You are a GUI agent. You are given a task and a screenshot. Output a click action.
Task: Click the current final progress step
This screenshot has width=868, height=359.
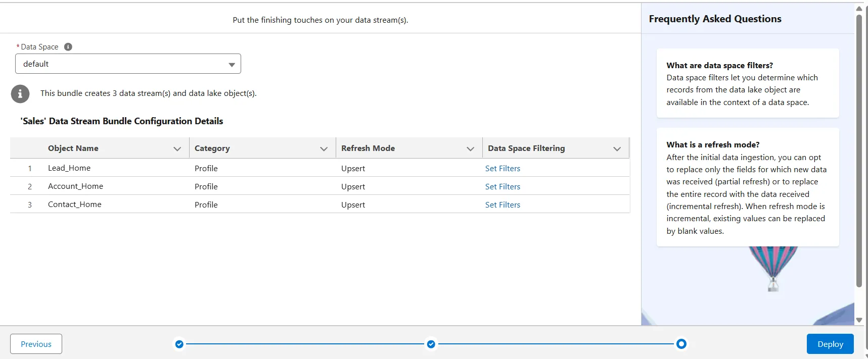pos(681,344)
